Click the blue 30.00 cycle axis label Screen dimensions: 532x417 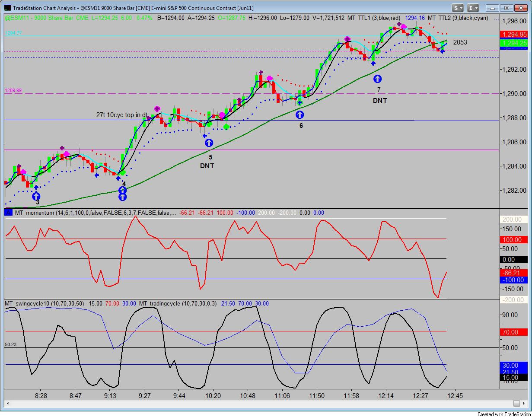coord(514,365)
